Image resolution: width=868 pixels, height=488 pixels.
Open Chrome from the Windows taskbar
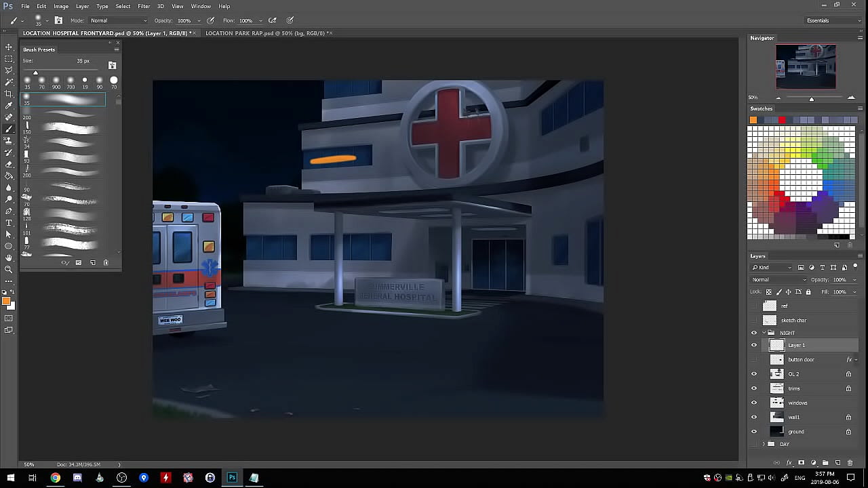[55, 478]
